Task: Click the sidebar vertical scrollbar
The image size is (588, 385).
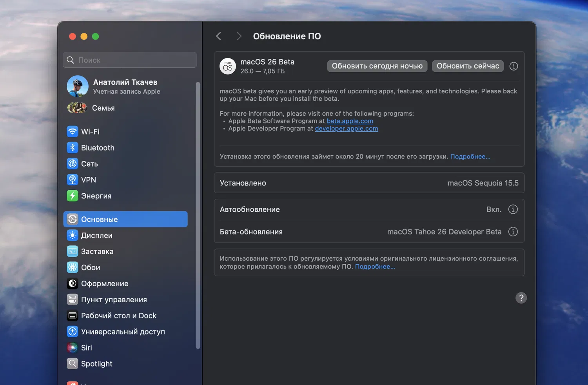Action: pyautogui.click(x=198, y=215)
